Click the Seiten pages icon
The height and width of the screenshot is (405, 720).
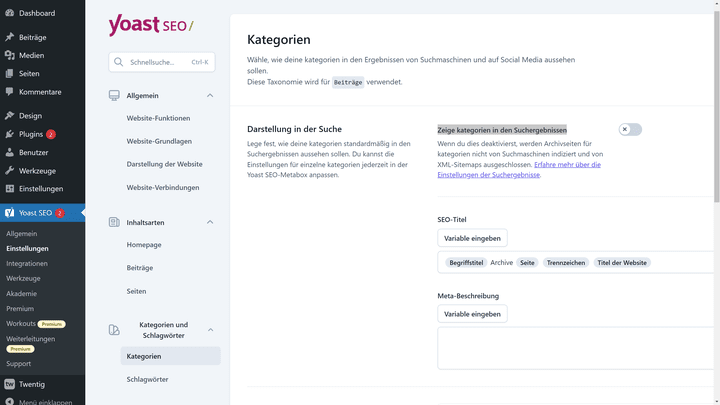[10, 73]
